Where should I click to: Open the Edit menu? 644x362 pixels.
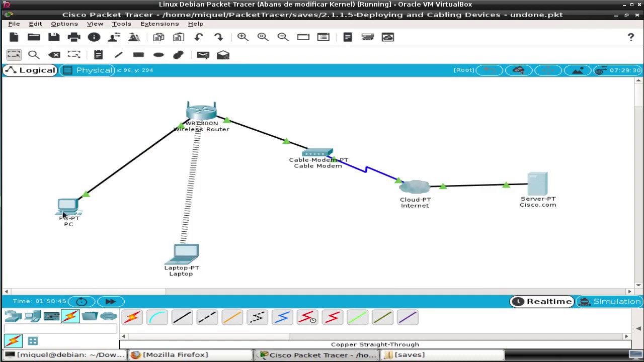pyautogui.click(x=35, y=24)
